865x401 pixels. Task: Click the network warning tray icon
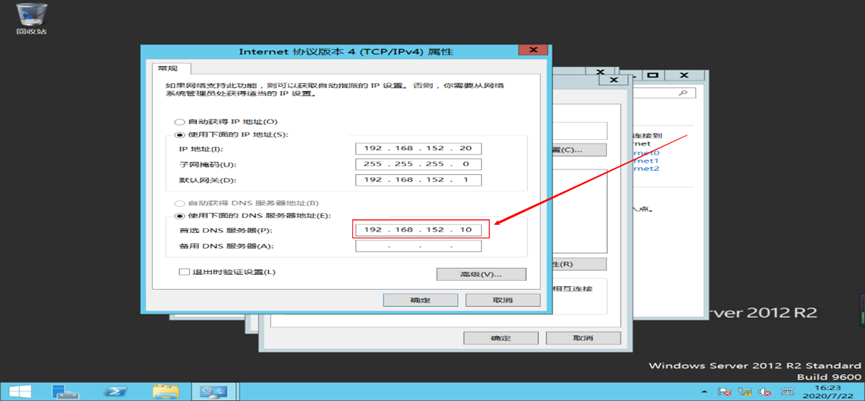pyautogui.click(x=745, y=392)
